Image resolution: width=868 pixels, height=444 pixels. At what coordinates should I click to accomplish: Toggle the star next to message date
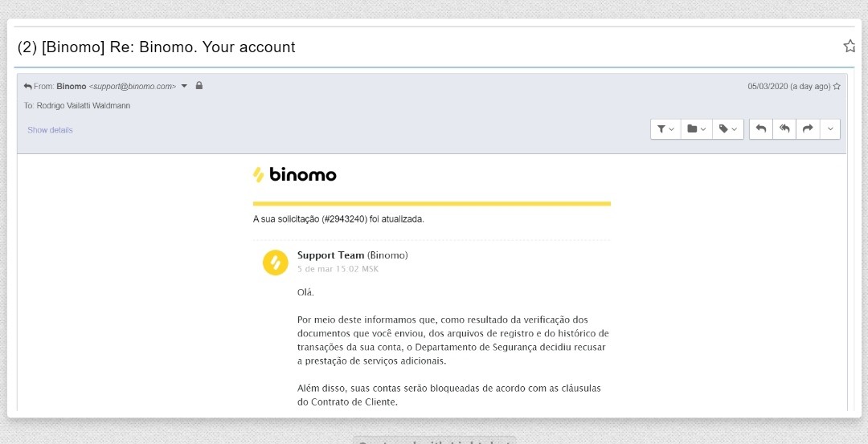(x=837, y=86)
